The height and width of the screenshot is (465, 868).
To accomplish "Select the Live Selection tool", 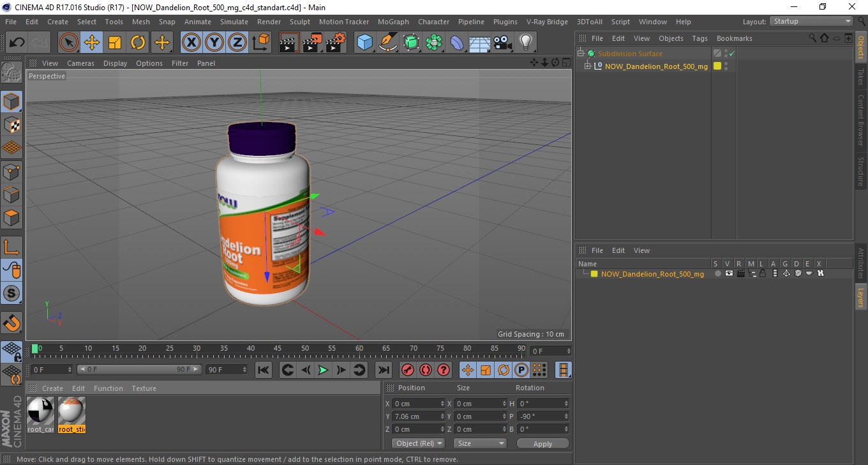I will coord(69,43).
